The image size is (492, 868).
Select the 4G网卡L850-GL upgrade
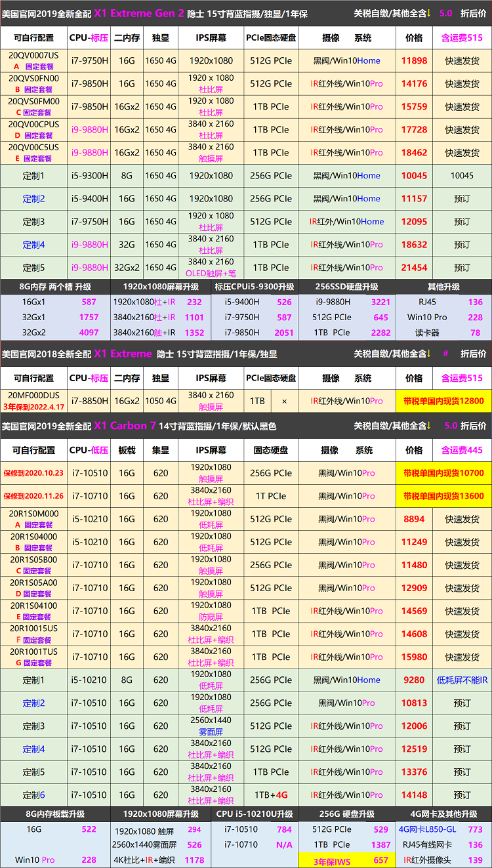point(427,829)
